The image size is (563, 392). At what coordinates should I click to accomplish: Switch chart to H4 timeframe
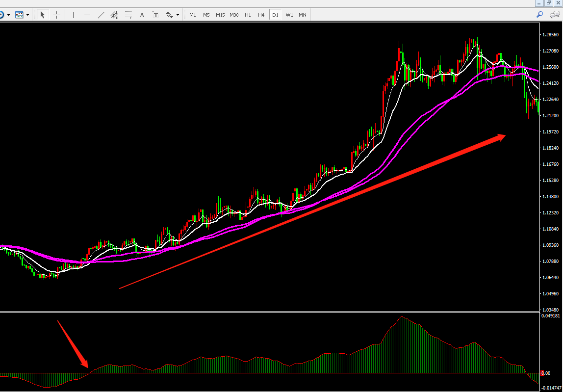[261, 15]
